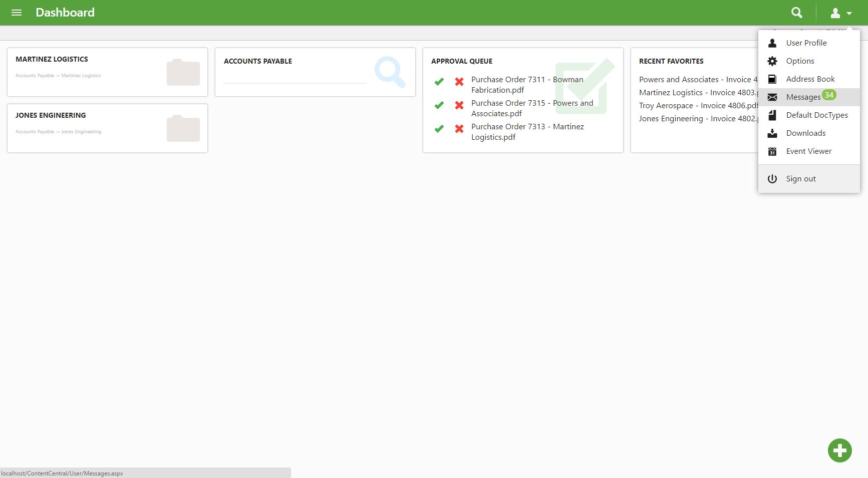Image resolution: width=868 pixels, height=478 pixels.
Task: Click the Downloads tray icon
Action: (x=772, y=133)
